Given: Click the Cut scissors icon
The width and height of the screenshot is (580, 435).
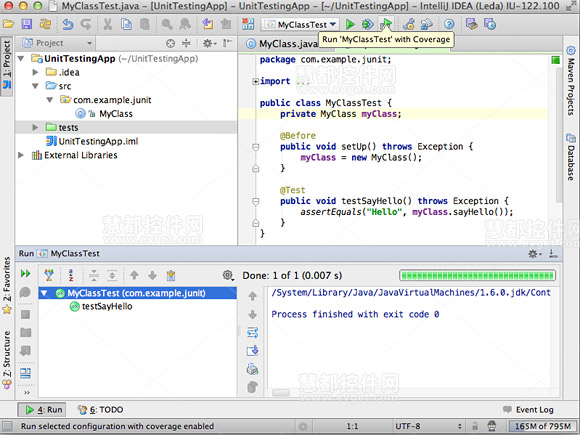Looking at the screenshot, I should (x=108, y=24).
